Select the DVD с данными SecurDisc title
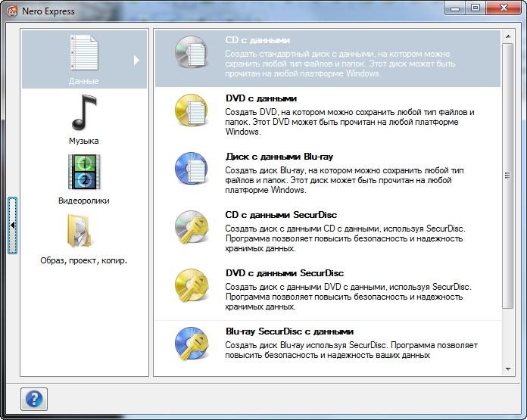The height and width of the screenshot is (420, 527). 285,273
